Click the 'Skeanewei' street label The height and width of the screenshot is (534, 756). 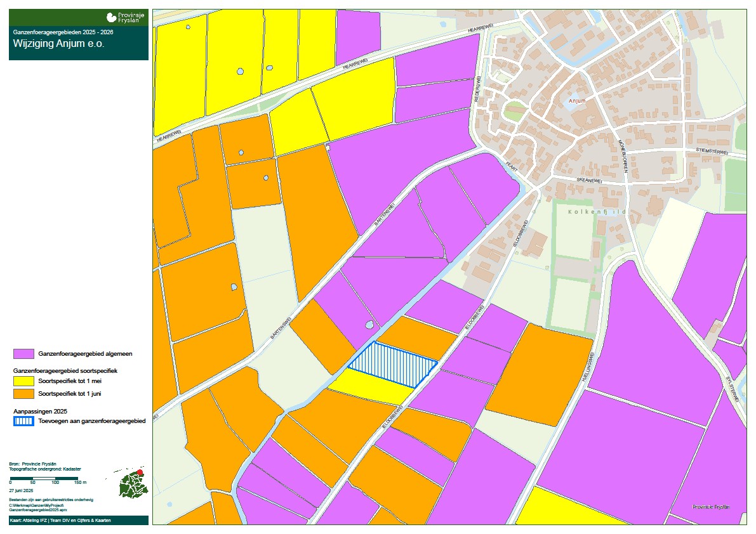(x=588, y=180)
